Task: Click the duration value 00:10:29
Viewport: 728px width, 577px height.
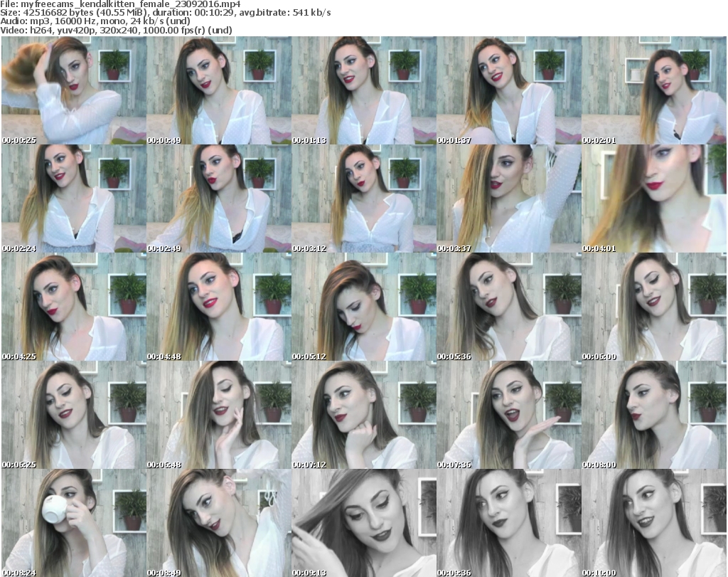Action: coord(215,13)
